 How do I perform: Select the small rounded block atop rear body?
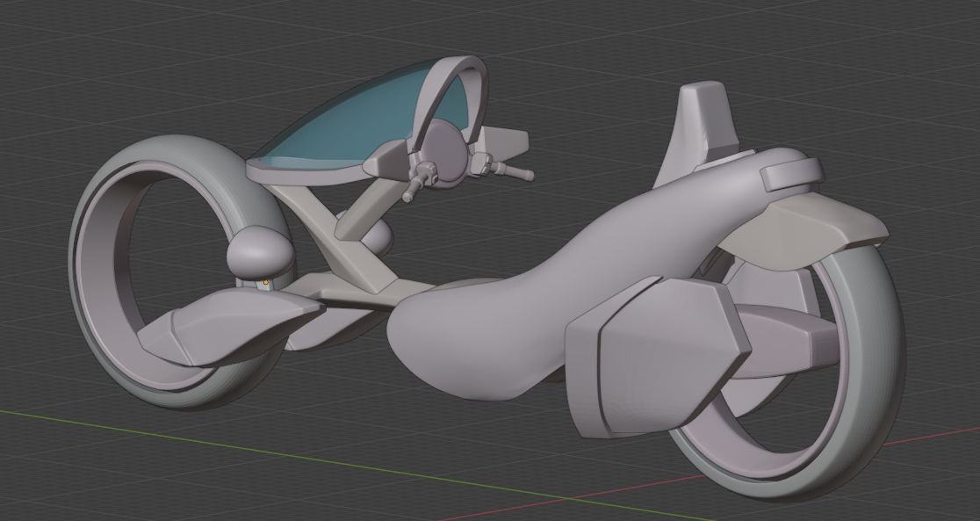pos(792,173)
